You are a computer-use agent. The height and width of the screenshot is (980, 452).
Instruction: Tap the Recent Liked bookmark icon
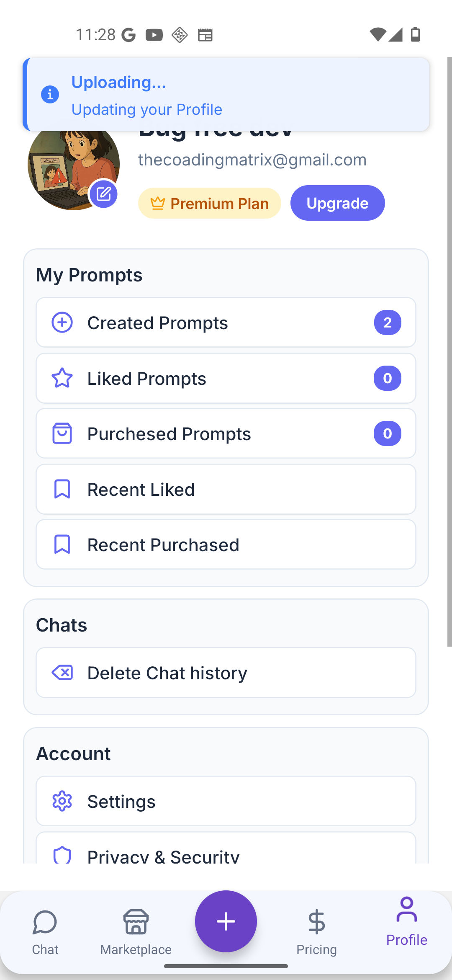click(62, 489)
